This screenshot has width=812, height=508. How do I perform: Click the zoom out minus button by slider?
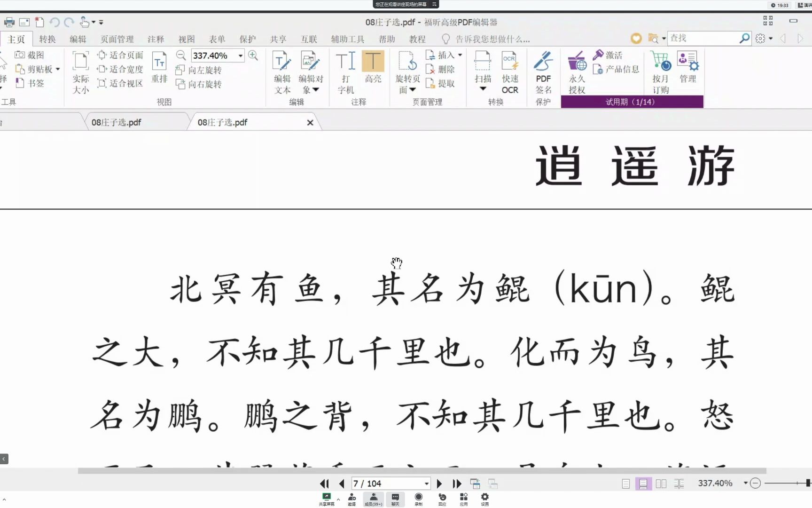pyautogui.click(x=755, y=483)
